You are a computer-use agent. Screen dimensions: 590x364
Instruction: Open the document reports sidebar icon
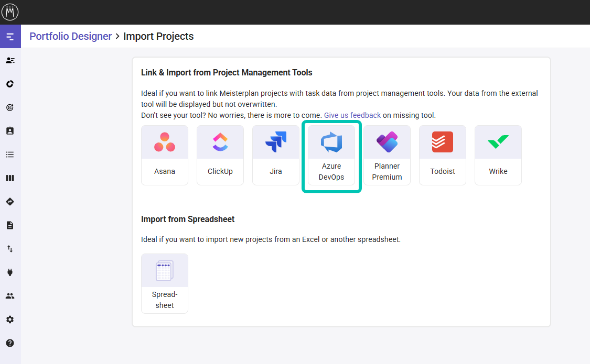point(10,225)
